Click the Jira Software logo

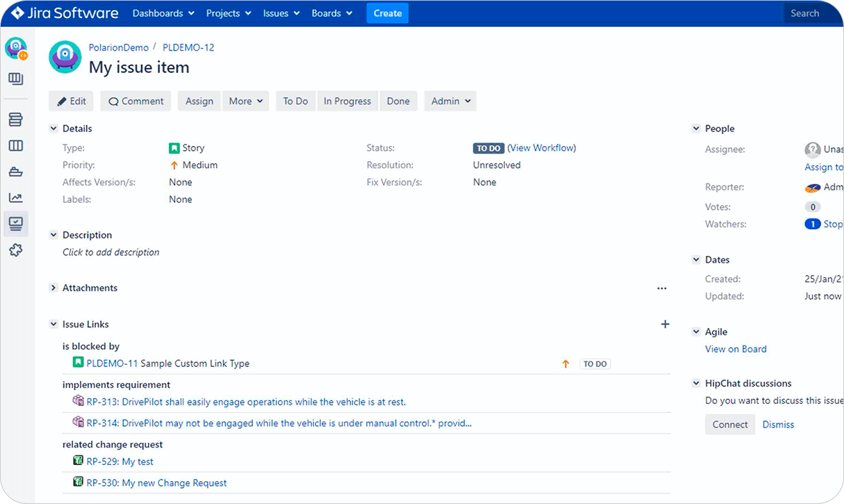65,13
